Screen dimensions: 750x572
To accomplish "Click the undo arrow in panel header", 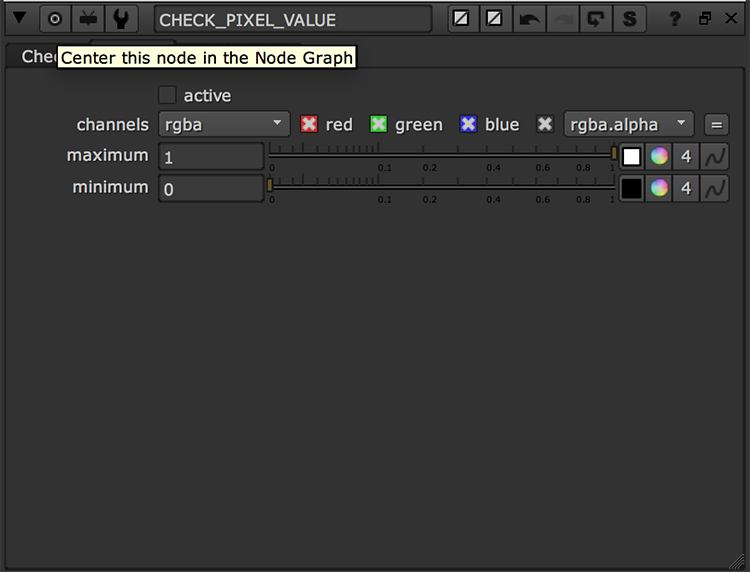I will (x=529, y=19).
